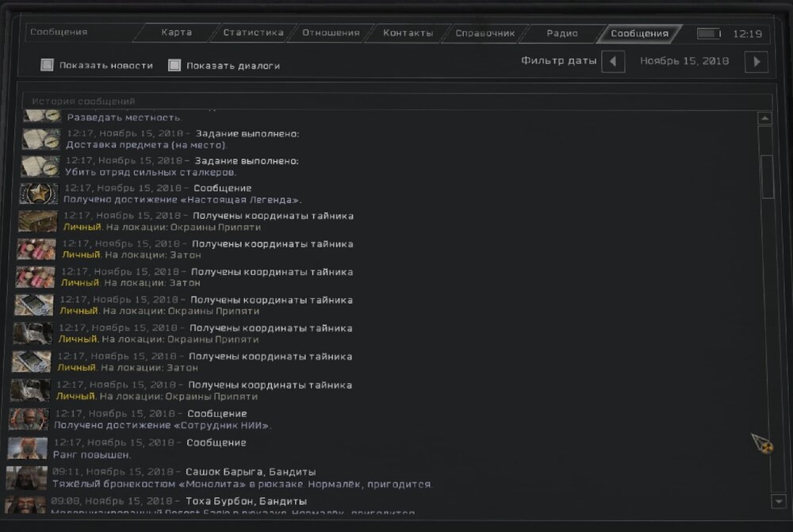This screenshot has height=532, width=793.
Task: Click the portrait icon next to «Ранг повышен»
Action: click(x=27, y=448)
